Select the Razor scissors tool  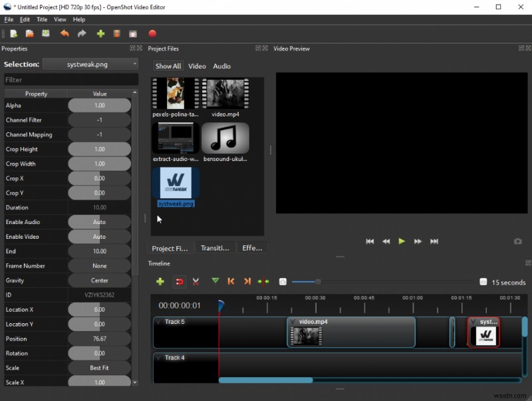196,282
